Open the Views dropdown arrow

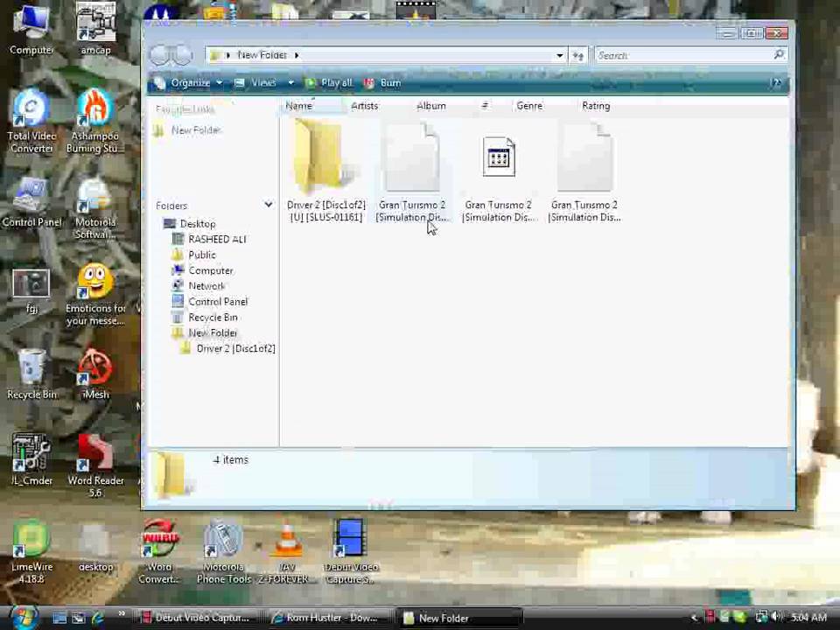[290, 83]
